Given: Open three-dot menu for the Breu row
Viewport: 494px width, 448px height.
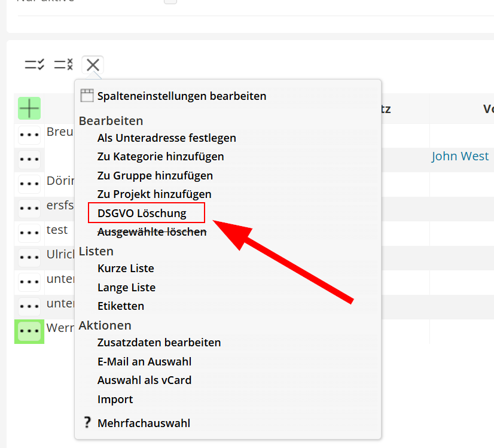Looking at the screenshot, I should [29, 135].
